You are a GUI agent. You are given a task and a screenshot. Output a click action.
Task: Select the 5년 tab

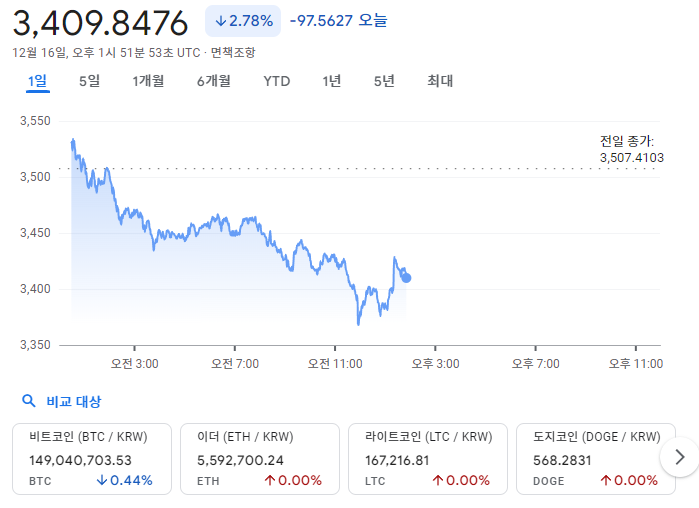pos(384,81)
